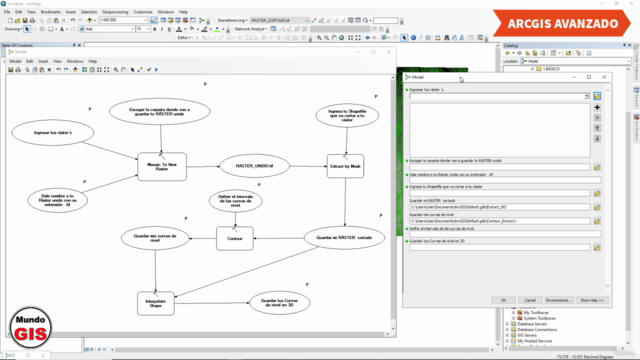Run the model with the blue play icon
Screen dimensions: 640x360
click(156, 70)
